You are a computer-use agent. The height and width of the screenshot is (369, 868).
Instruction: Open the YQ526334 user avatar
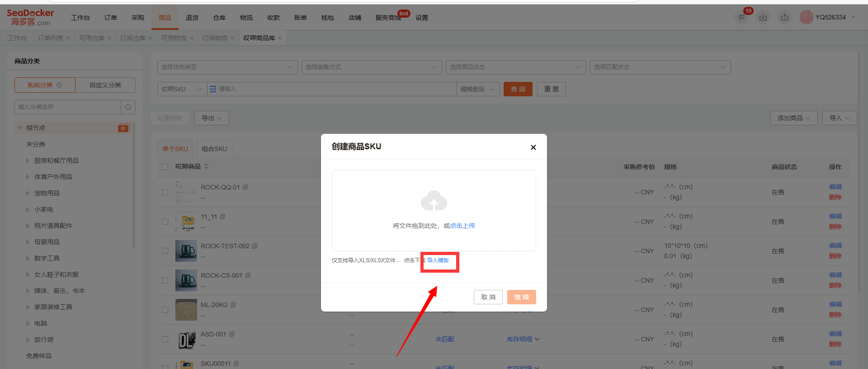point(806,17)
